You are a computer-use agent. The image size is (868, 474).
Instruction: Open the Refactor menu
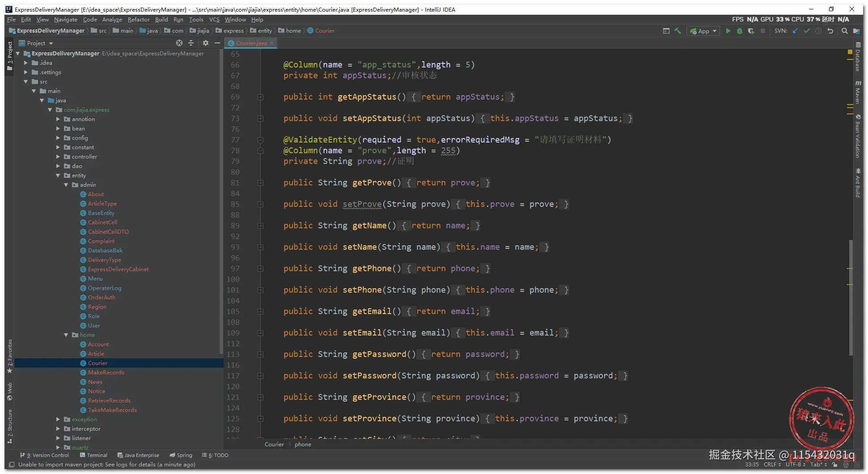pyautogui.click(x=139, y=20)
